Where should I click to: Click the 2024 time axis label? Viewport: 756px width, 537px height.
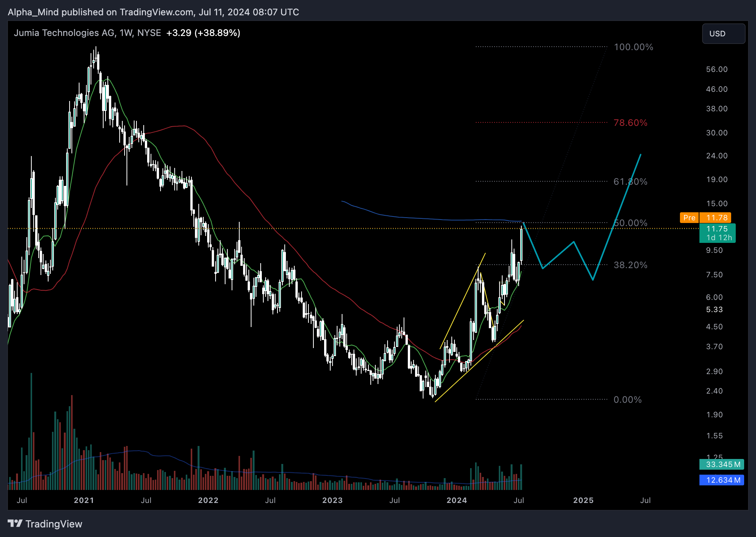tap(457, 500)
